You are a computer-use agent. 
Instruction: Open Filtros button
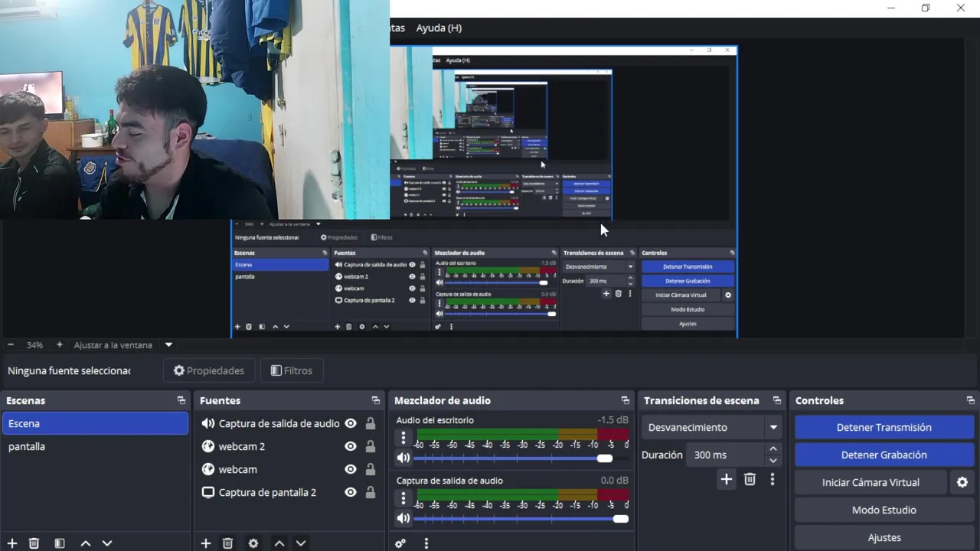click(292, 370)
